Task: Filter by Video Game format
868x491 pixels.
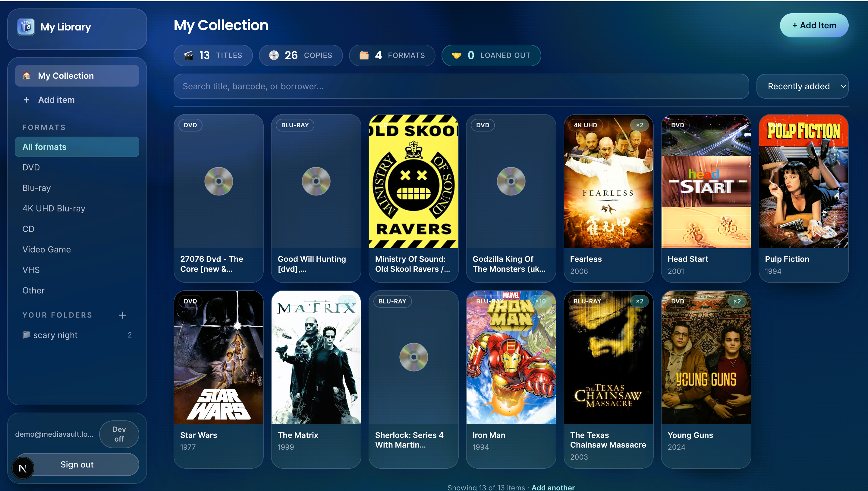Action: click(77, 249)
